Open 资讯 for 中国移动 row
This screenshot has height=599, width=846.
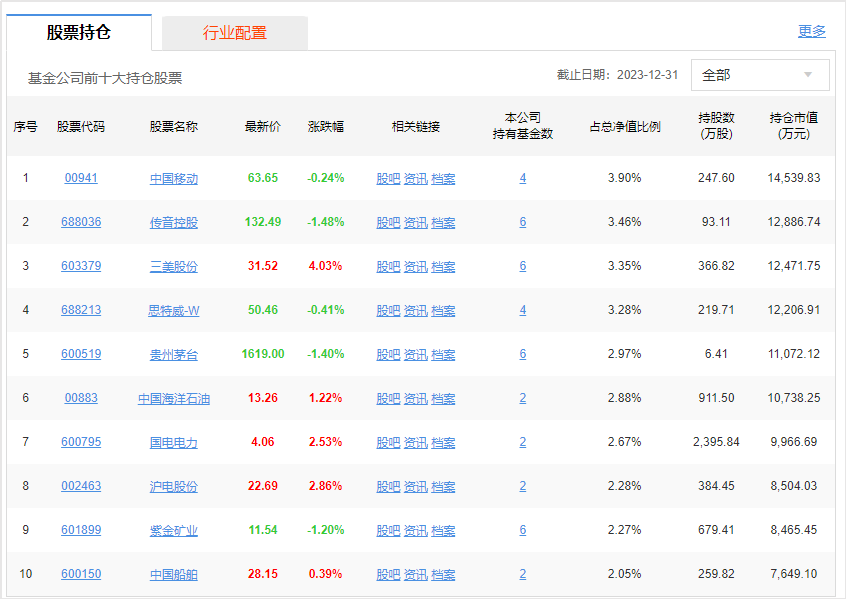click(416, 179)
